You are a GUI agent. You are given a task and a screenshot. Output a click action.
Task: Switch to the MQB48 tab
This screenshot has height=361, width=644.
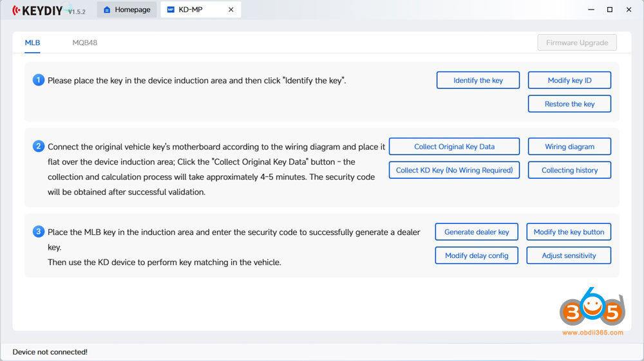point(84,43)
